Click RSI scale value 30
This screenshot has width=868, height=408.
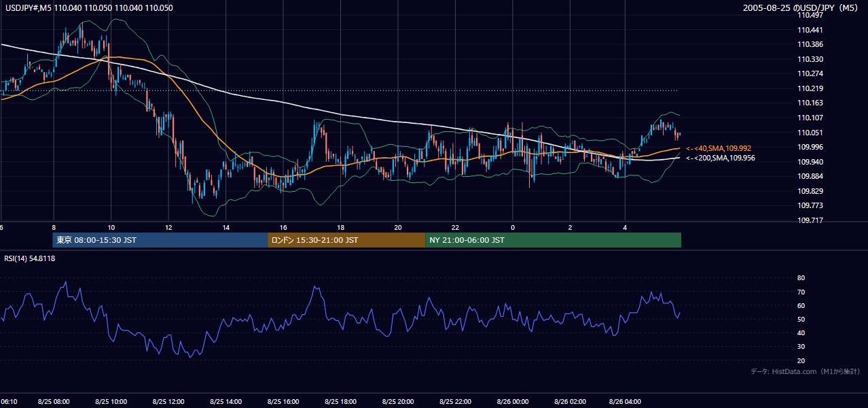point(801,347)
